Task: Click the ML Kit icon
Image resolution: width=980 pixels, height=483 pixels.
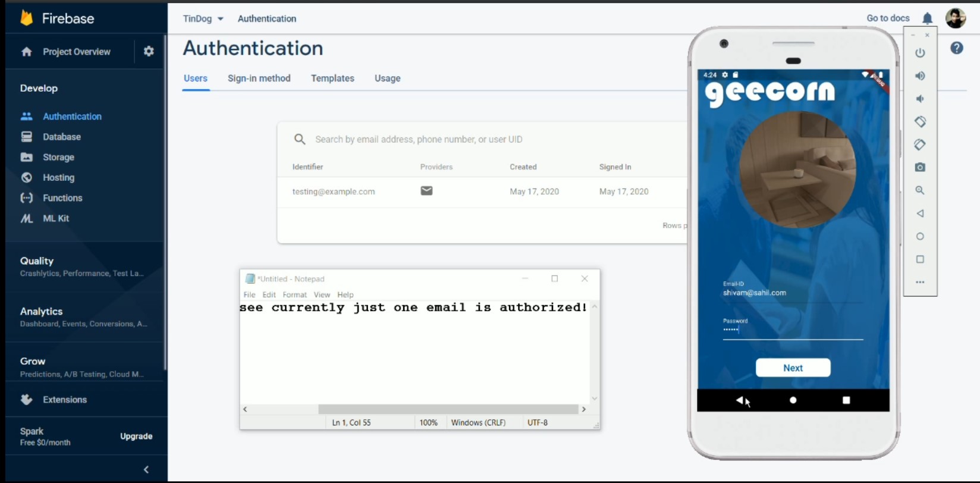Action: click(x=26, y=218)
